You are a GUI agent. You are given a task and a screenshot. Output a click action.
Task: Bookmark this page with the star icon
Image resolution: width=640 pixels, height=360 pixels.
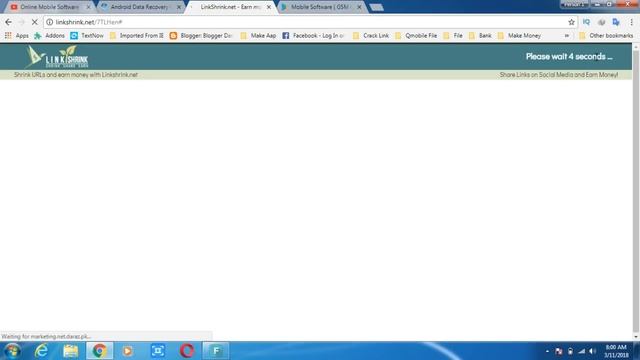571,22
